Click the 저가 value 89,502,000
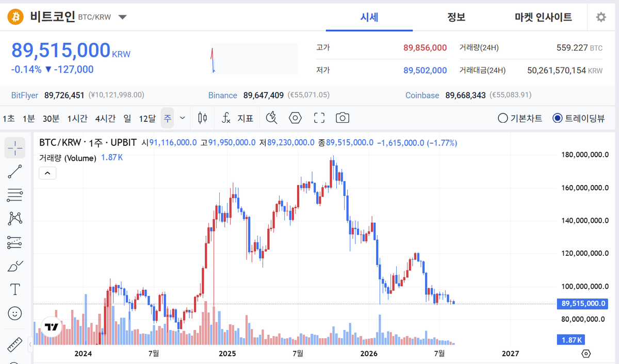619x364 pixels. pos(425,70)
